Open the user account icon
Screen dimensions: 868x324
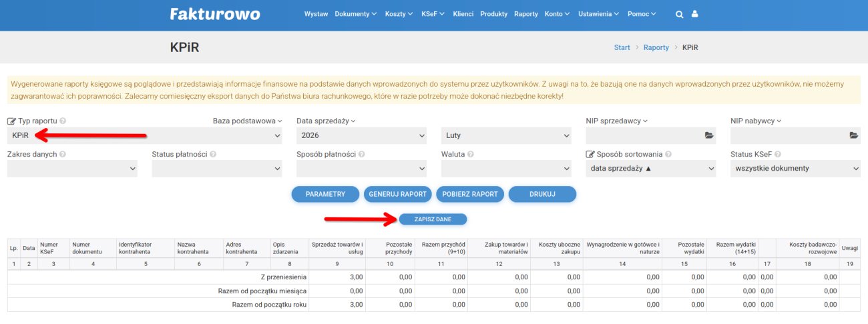pyautogui.click(x=695, y=14)
